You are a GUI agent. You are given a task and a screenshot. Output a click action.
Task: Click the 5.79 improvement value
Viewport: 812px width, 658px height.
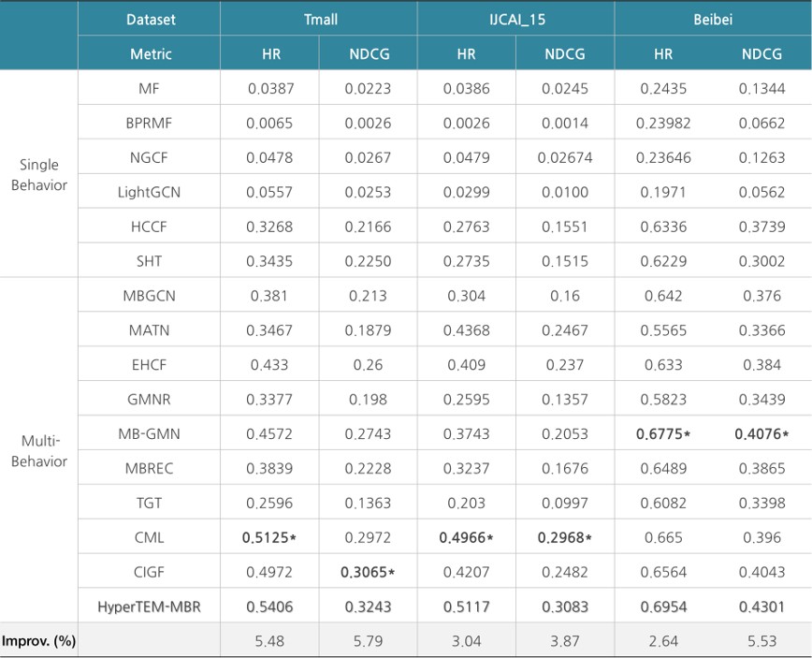(x=369, y=641)
